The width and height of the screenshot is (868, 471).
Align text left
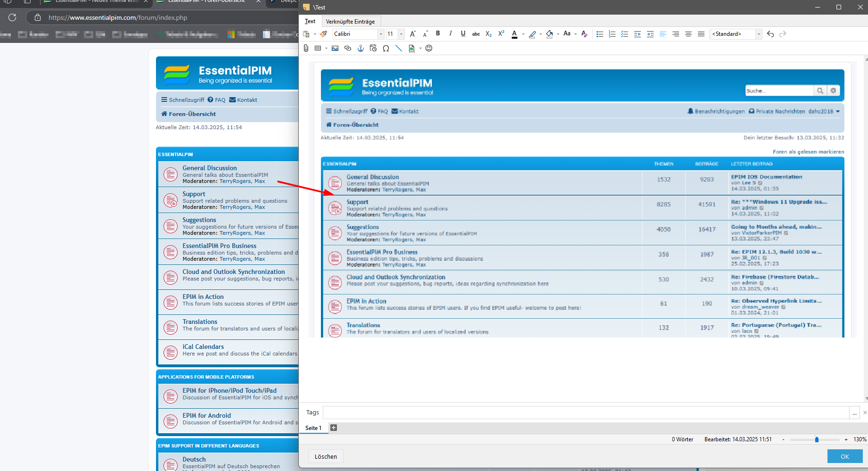(663, 34)
